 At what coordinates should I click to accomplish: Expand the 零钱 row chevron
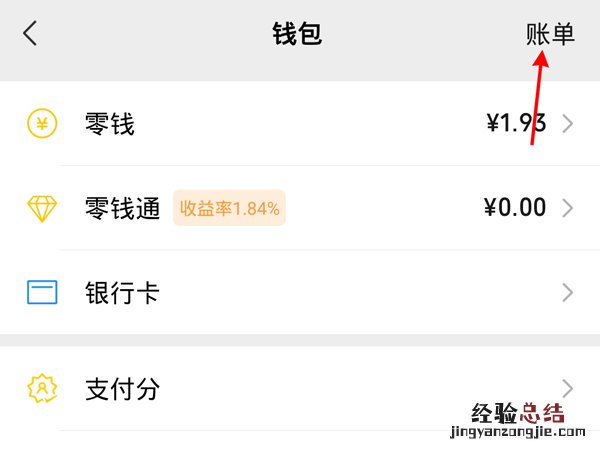click(568, 124)
